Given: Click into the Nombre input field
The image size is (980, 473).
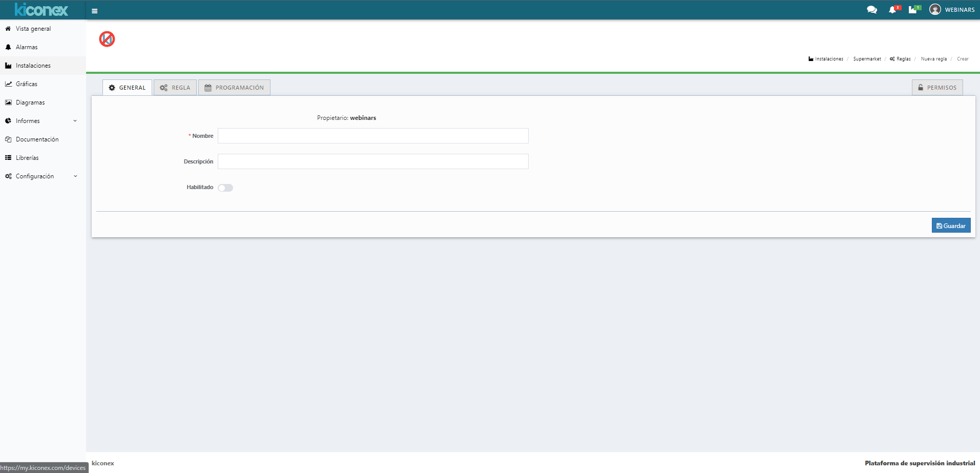Looking at the screenshot, I should [x=373, y=136].
